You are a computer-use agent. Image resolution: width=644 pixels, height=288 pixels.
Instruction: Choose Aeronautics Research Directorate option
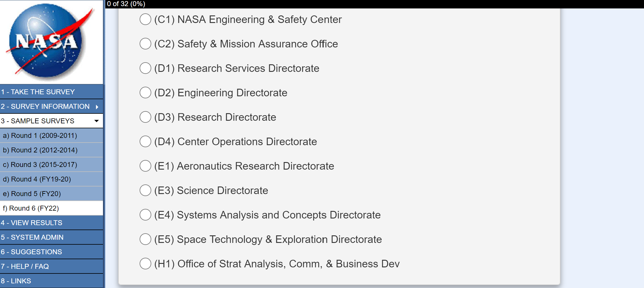[145, 166]
